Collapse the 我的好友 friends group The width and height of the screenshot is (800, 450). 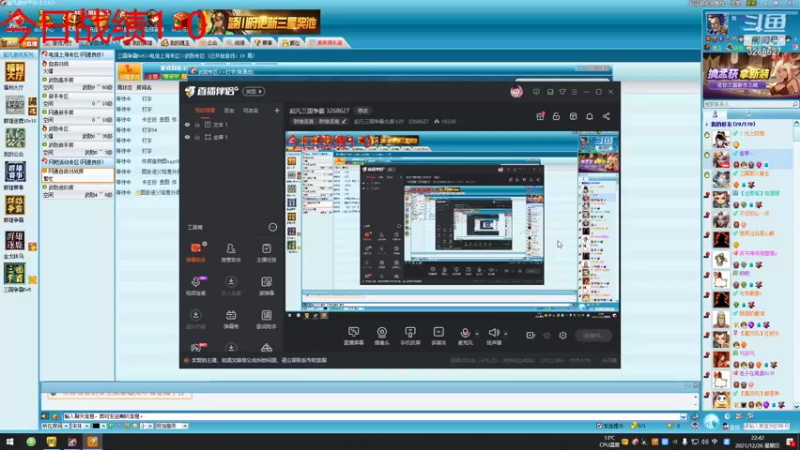[707, 124]
